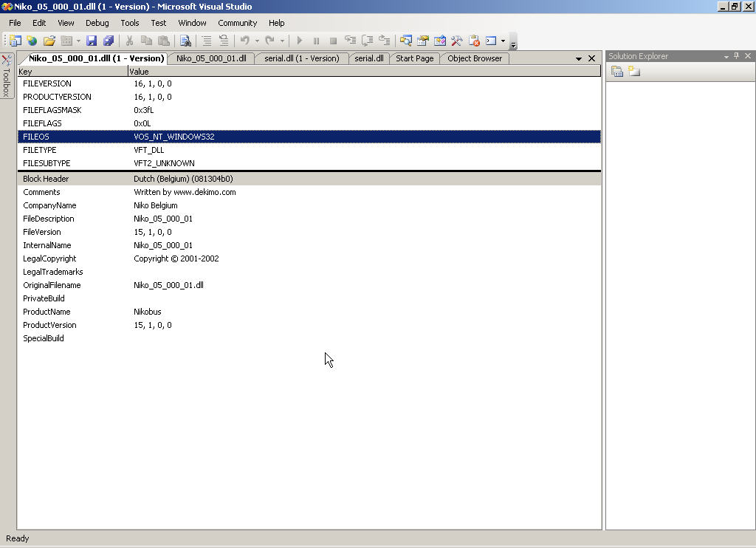Close the Solution Explorer panel
756x548 pixels.
point(748,56)
